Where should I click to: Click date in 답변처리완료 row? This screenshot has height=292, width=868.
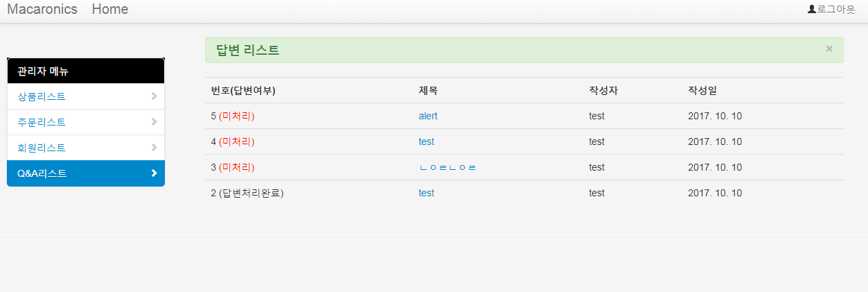[715, 193]
